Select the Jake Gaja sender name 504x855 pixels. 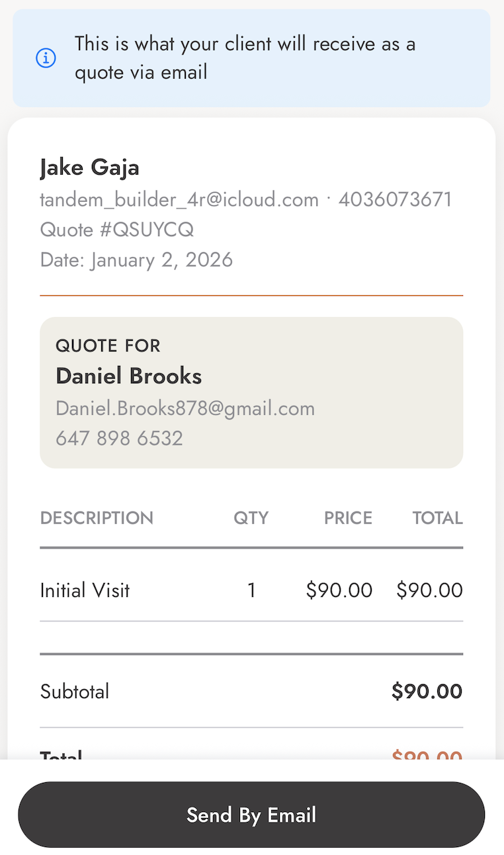90,167
